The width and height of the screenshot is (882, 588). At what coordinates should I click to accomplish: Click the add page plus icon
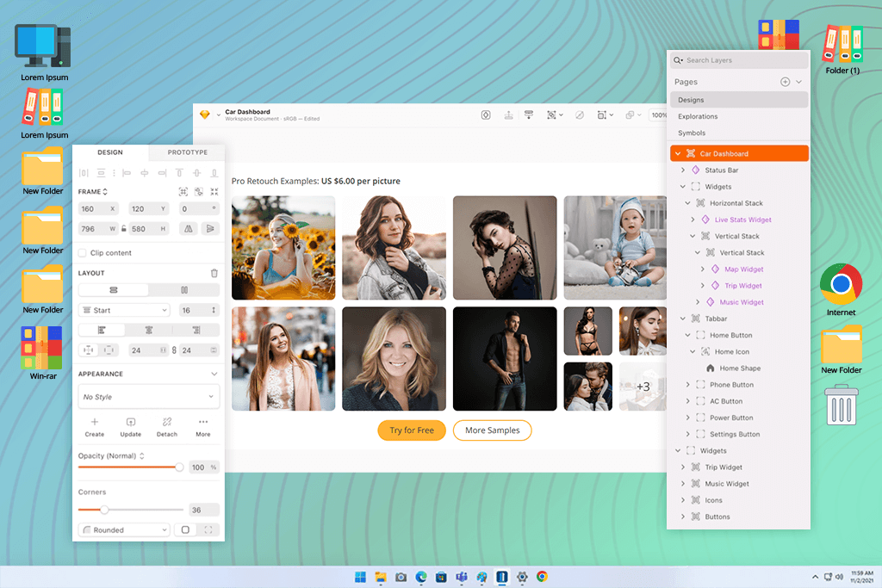coord(786,82)
